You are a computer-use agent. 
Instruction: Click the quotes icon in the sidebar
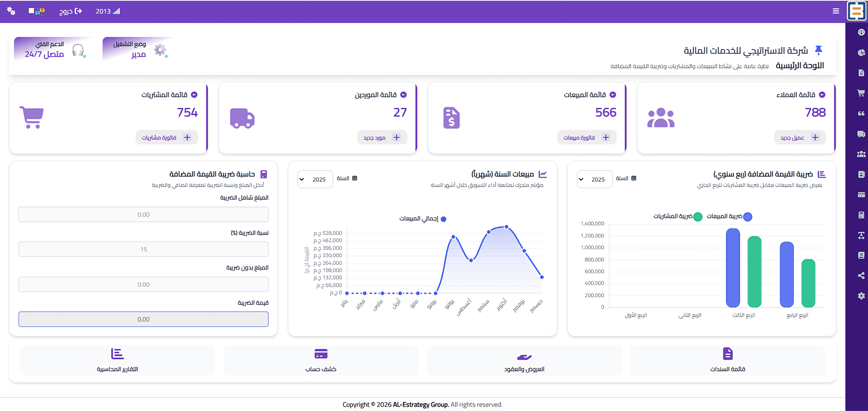(x=861, y=113)
